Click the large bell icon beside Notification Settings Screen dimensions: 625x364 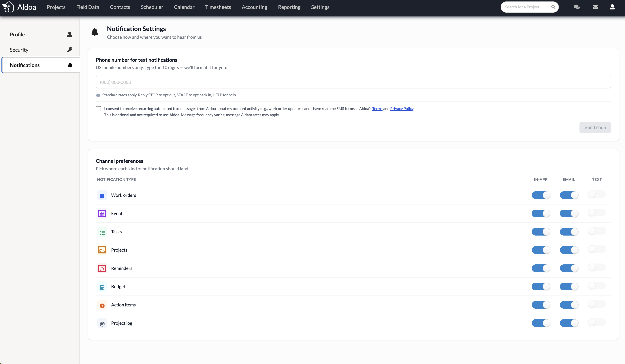click(x=95, y=32)
